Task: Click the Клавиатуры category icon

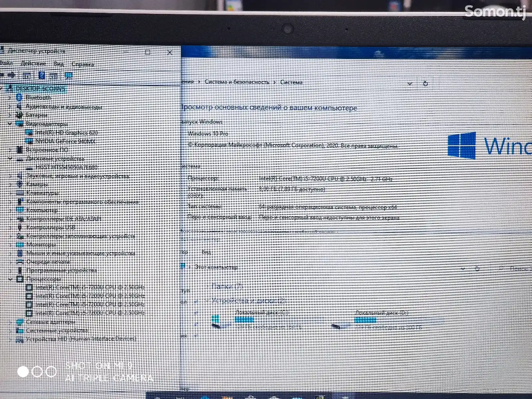Action: tap(20, 193)
